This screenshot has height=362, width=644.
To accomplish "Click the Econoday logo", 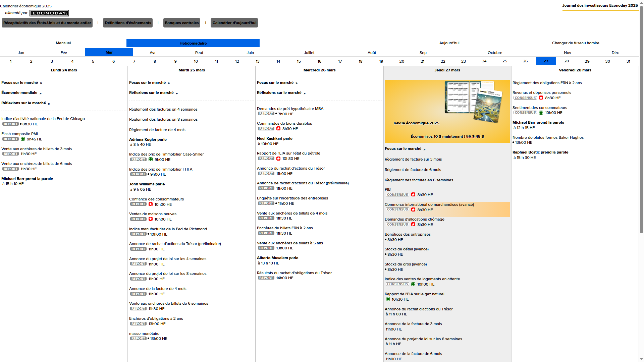I will (x=49, y=13).
